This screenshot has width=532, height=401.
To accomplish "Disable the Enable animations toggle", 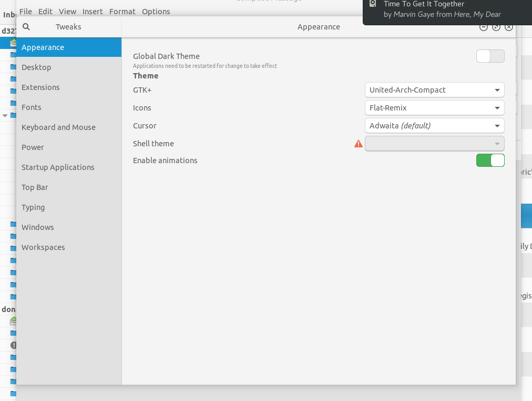I will point(490,161).
